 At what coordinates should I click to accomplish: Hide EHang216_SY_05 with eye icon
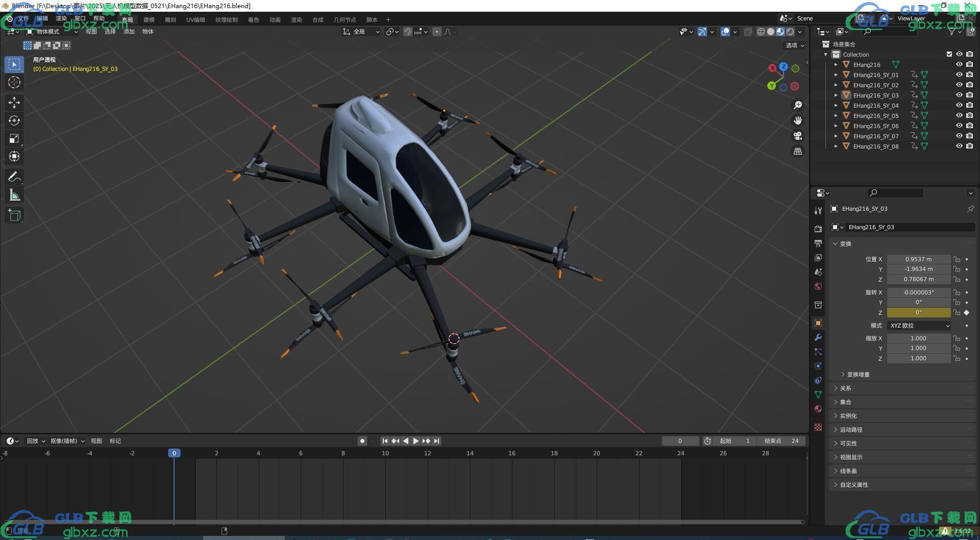(959, 115)
